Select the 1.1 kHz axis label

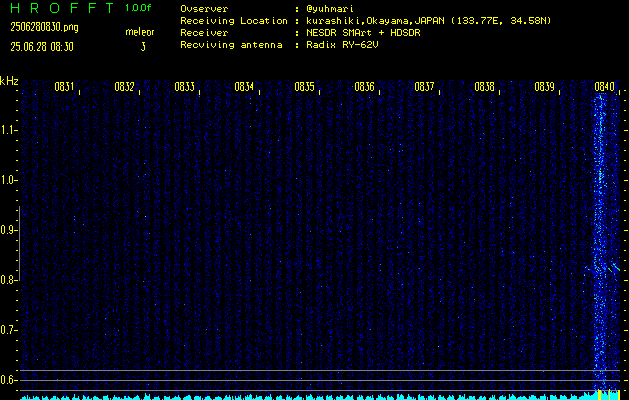[8, 130]
